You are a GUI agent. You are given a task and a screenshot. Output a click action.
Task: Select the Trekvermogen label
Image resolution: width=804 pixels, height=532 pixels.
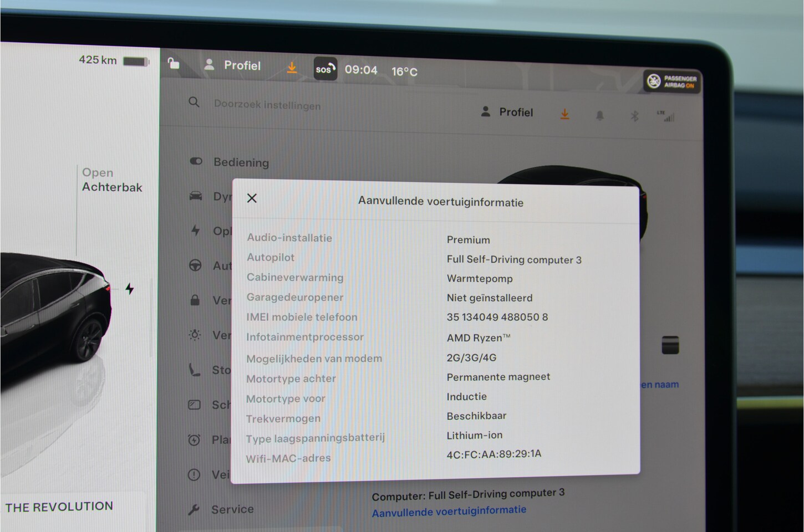click(x=283, y=419)
